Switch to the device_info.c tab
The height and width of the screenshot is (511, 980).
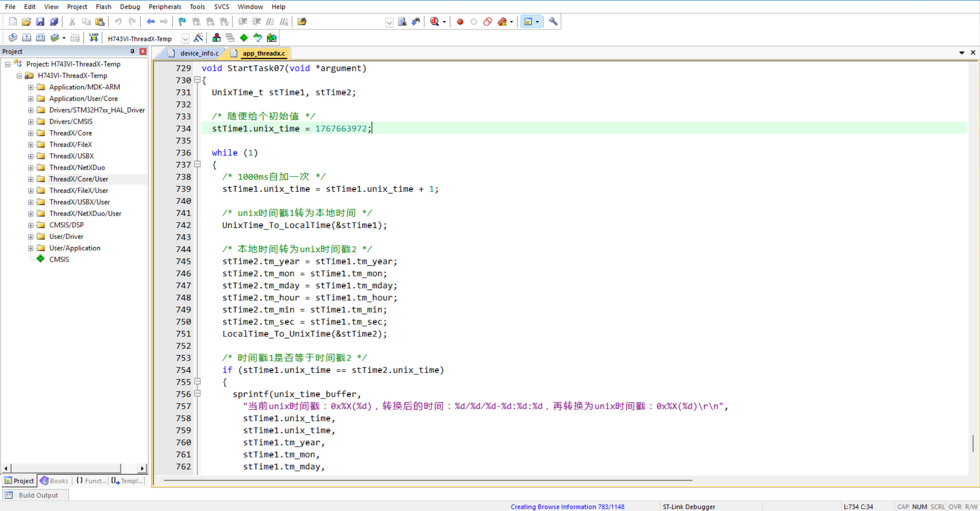pos(199,53)
